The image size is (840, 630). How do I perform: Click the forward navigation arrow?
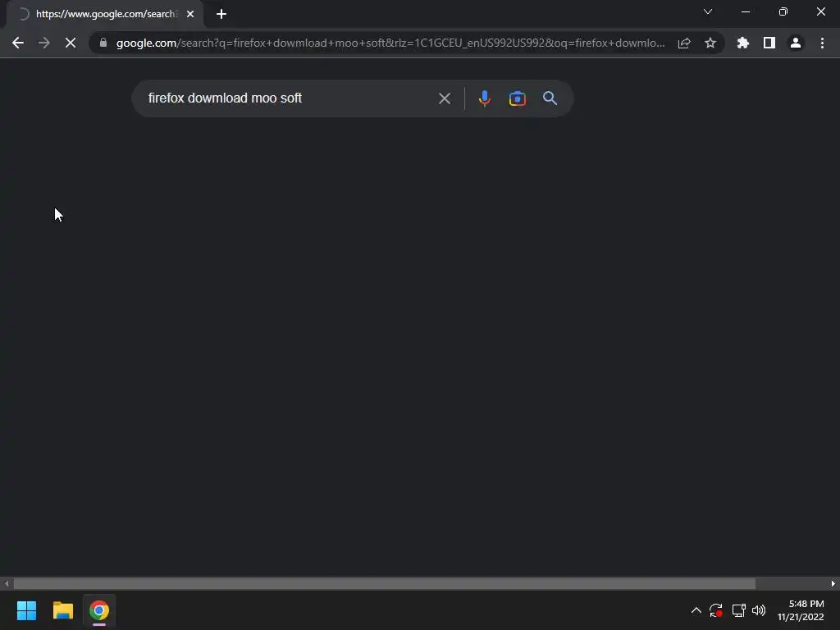coord(44,43)
